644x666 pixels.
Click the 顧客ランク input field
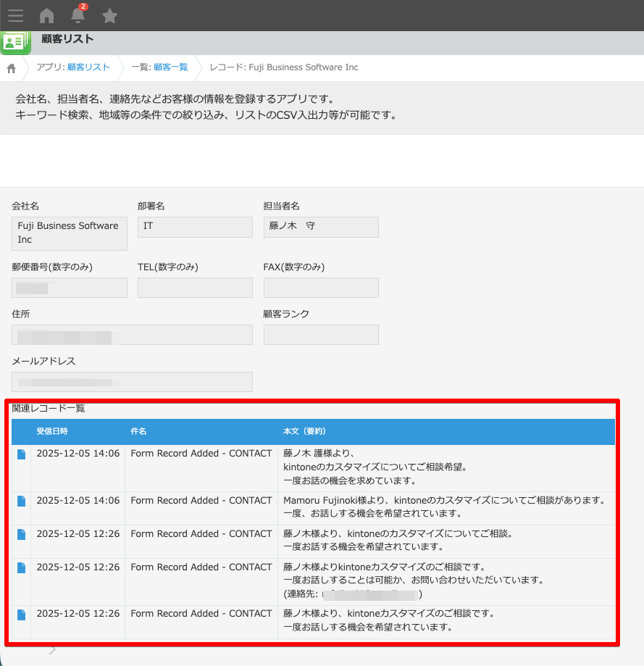[320, 334]
